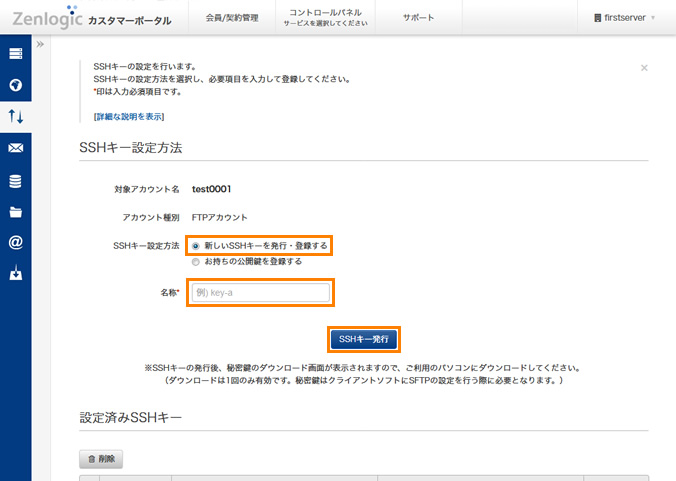
Task: Click the Zenlogic logo
Action: [47, 17]
